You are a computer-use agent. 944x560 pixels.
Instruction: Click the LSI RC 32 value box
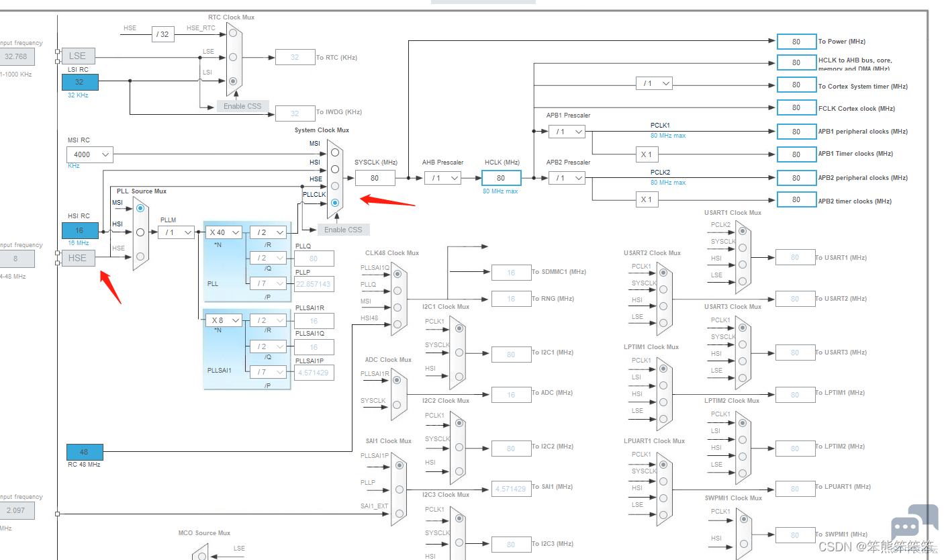(x=80, y=82)
